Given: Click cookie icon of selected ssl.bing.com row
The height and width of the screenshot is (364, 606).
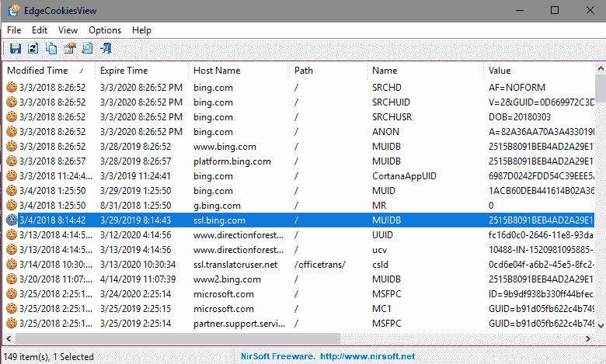Looking at the screenshot, I should pos(12,220).
